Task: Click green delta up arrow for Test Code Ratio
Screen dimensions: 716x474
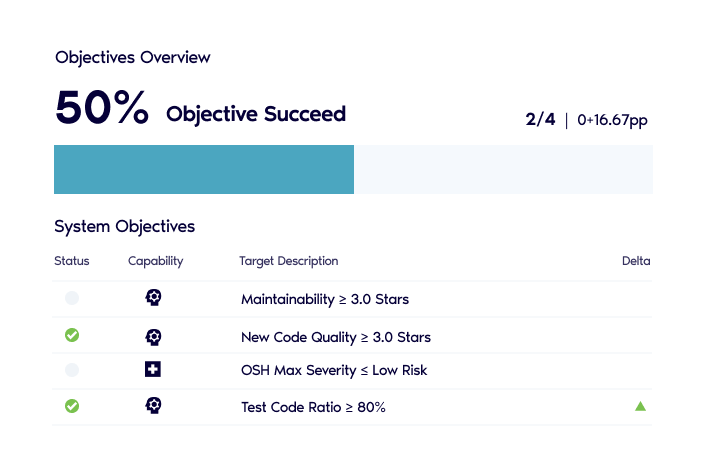Action: pos(640,406)
